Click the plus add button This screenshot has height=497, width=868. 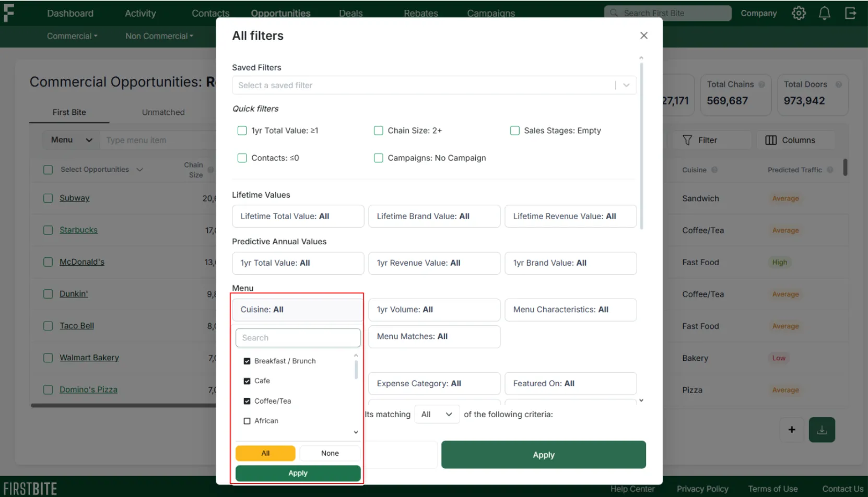click(x=792, y=429)
